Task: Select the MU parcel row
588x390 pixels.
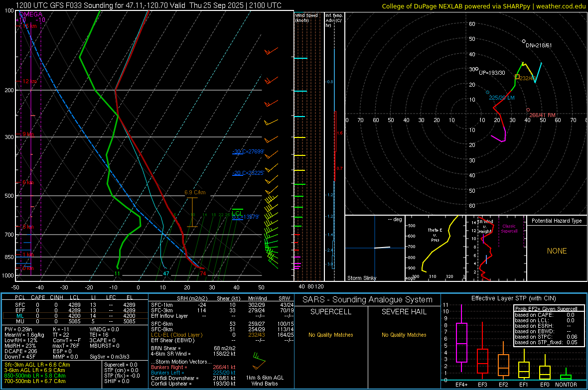Action: [x=75, y=321]
